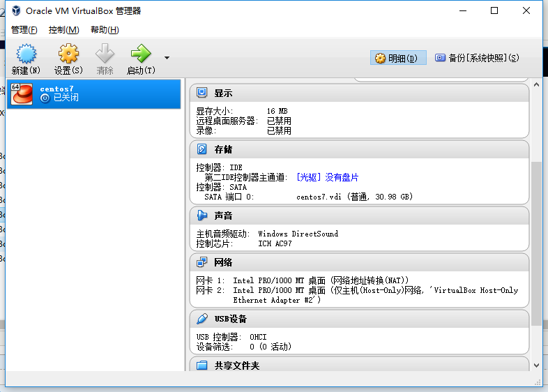Viewport: 548px width, 392px height.
Task: Click the 远程桌面服务器 已禁用 value
Action: [x=279, y=121]
